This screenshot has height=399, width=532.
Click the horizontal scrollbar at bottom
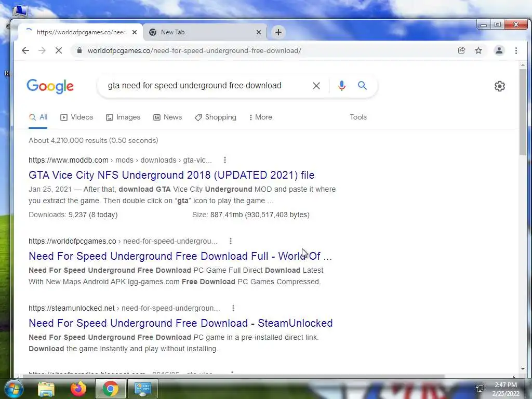pyautogui.click(x=234, y=376)
